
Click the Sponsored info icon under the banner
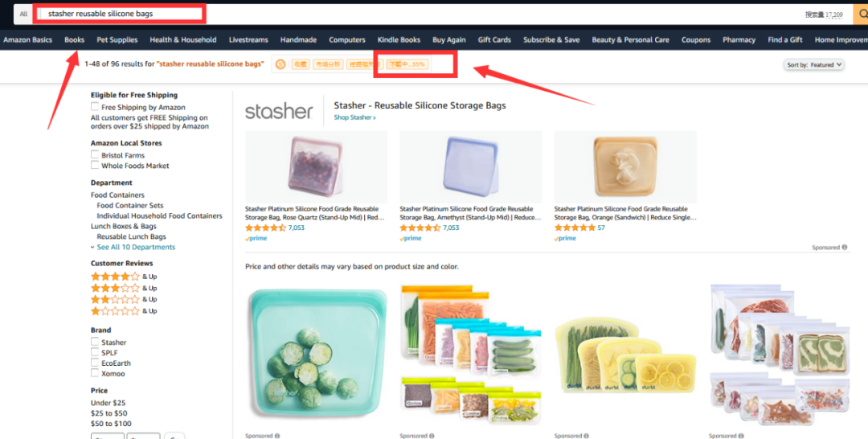tap(844, 248)
